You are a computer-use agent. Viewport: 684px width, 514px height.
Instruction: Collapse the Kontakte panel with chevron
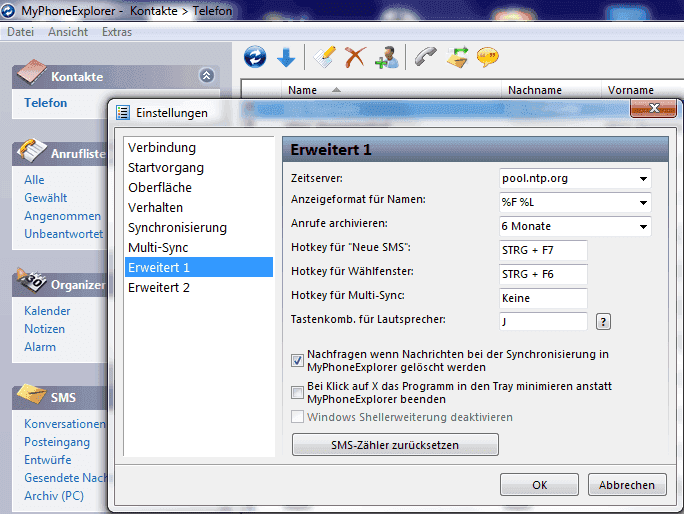pyautogui.click(x=207, y=75)
